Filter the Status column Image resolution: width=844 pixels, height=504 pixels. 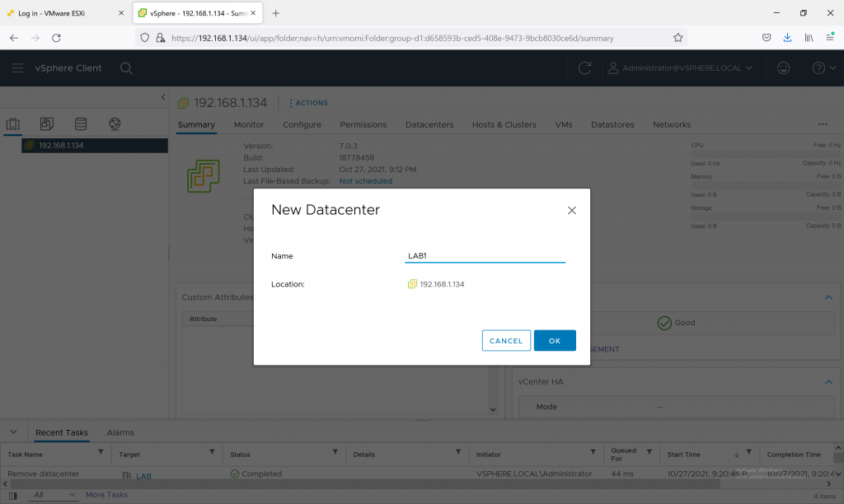click(335, 452)
